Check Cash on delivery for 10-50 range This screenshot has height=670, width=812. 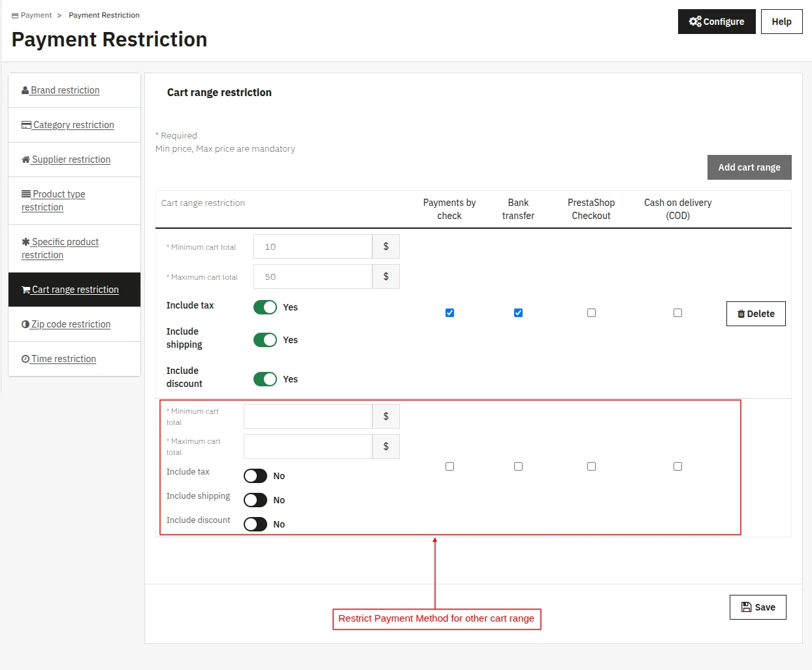677,313
